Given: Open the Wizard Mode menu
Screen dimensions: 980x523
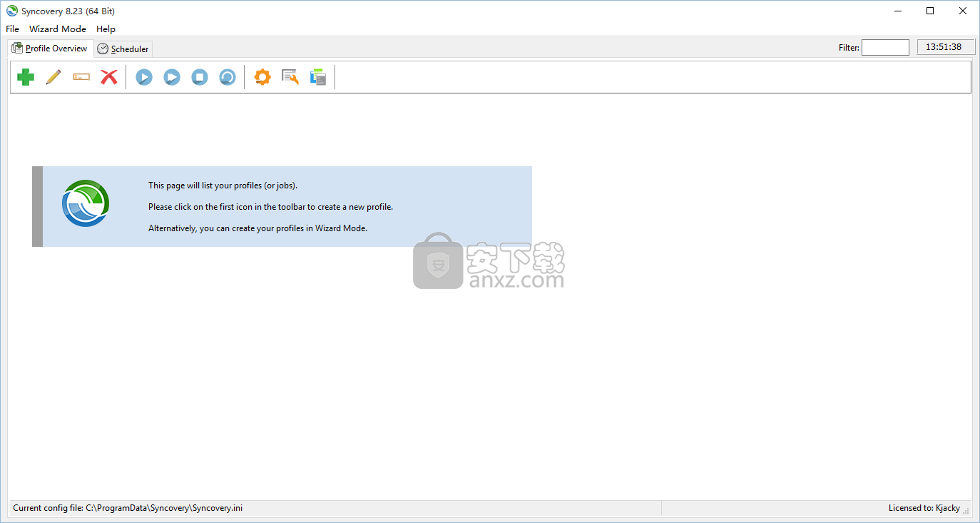Looking at the screenshot, I should (x=58, y=29).
